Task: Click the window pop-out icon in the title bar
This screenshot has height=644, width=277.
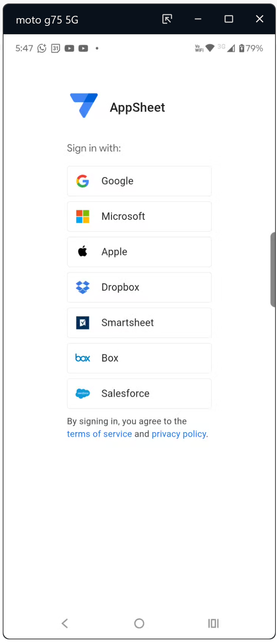Action: 167,19
